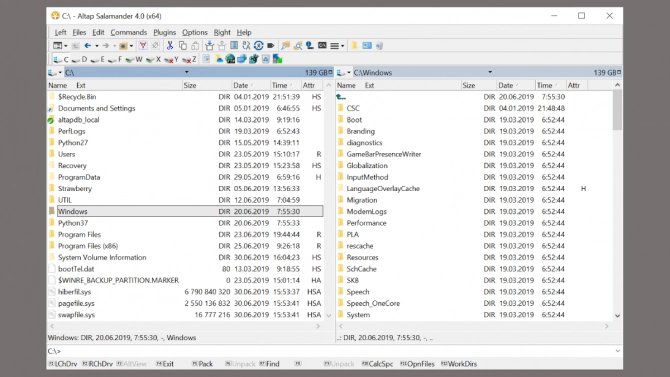This screenshot has width=670, height=377.
Task: Open the command shell icon in toolbar
Action: pos(322,45)
